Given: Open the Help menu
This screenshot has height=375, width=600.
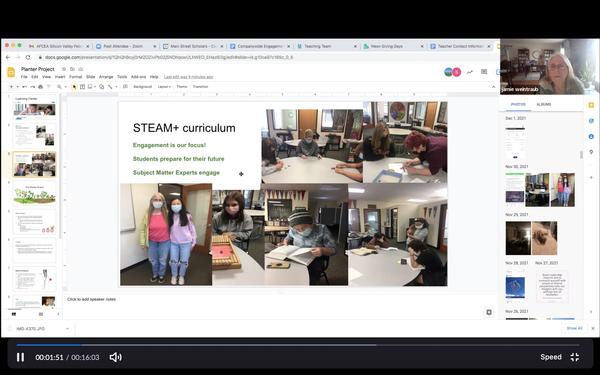Looking at the screenshot, I should click(x=154, y=77).
